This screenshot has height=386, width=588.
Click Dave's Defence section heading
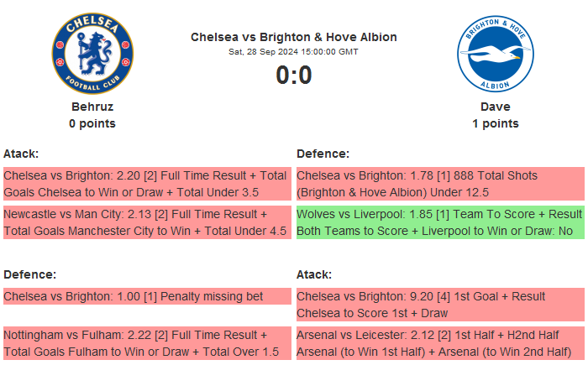click(323, 154)
